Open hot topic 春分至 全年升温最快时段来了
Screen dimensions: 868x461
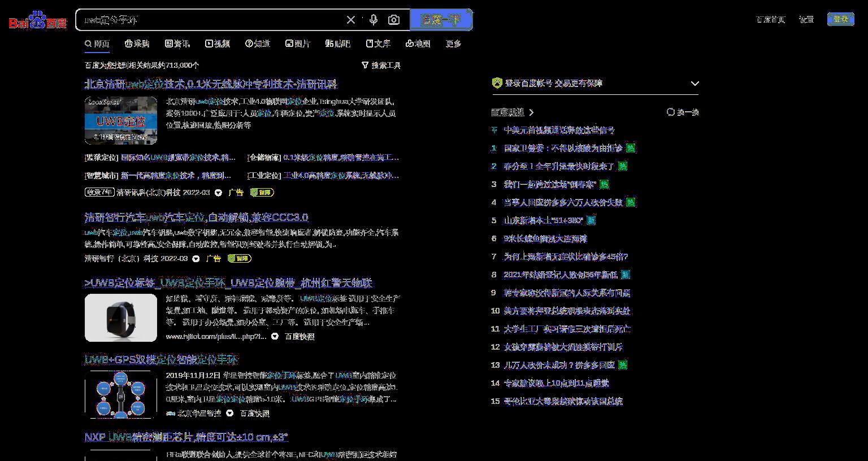click(559, 166)
